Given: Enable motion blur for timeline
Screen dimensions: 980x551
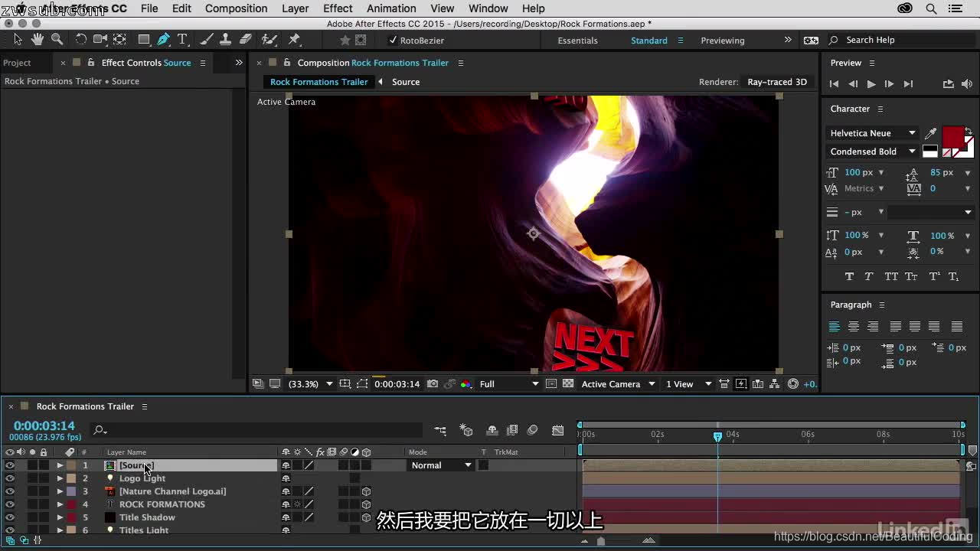Looking at the screenshot, I should [x=533, y=431].
